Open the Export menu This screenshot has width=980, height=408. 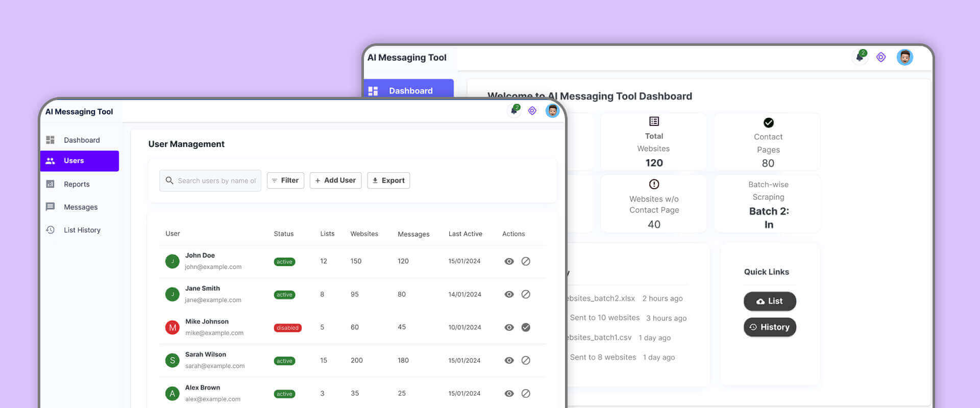(388, 181)
